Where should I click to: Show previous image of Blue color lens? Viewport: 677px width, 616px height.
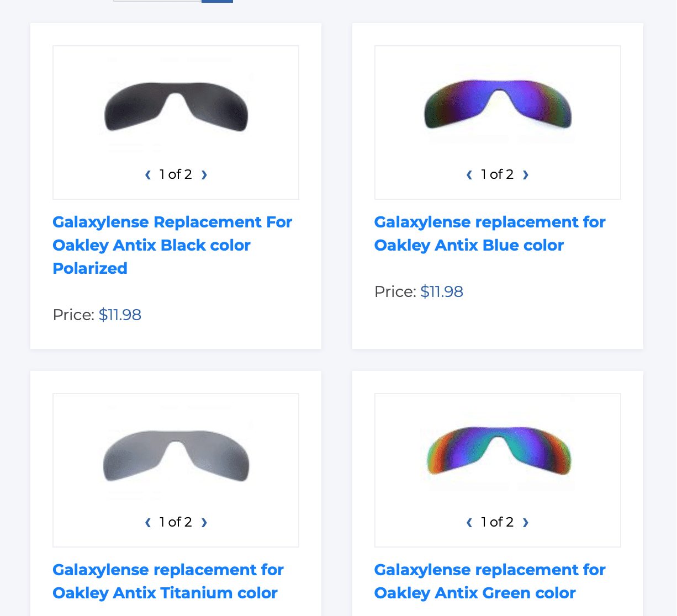pyautogui.click(x=469, y=174)
